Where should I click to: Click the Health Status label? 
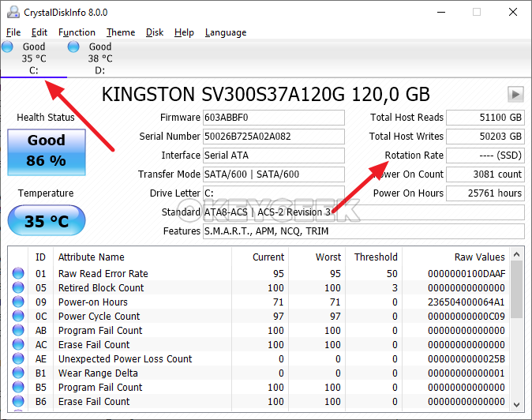[46, 118]
